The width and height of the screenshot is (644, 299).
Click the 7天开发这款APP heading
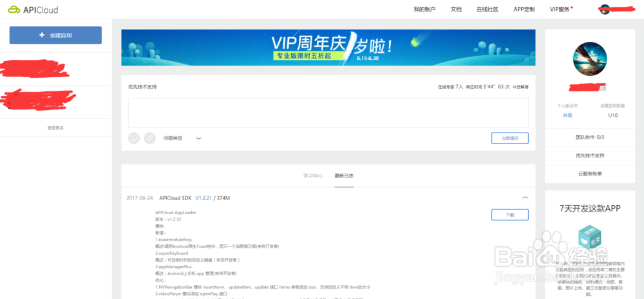click(590, 208)
